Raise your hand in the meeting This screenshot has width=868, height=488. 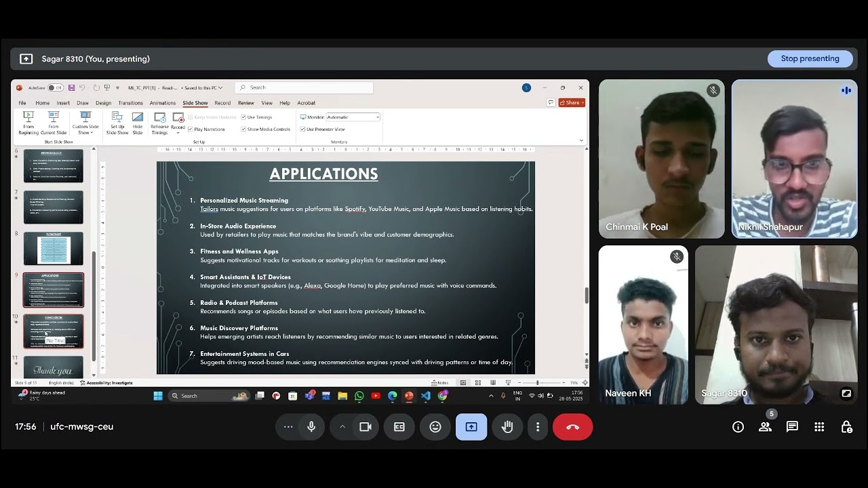[507, 427]
